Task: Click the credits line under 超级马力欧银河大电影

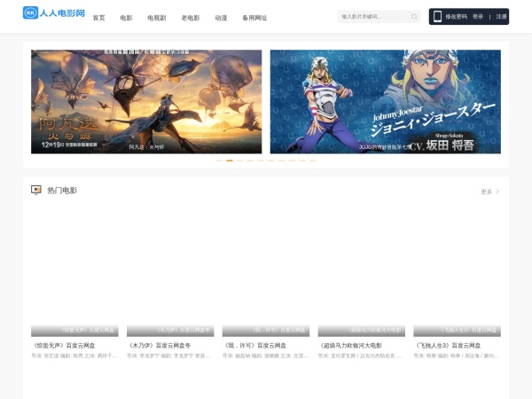Action: point(360,356)
